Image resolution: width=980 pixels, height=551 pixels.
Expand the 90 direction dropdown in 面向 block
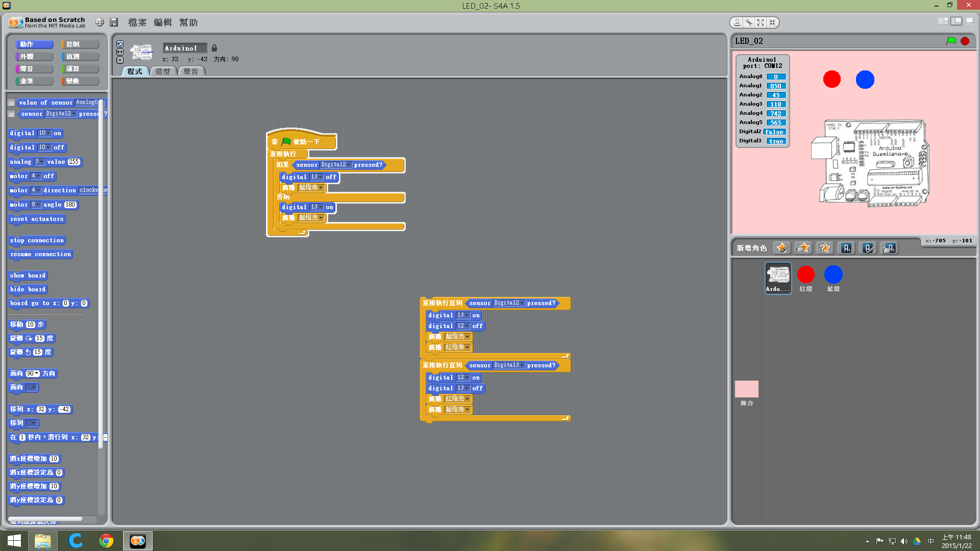click(x=37, y=373)
